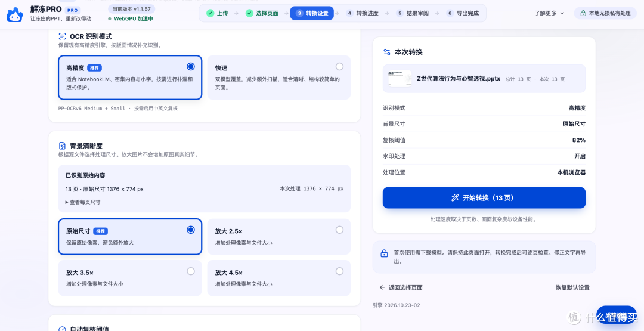The height and width of the screenshot is (331, 644).
Task: Select the 原始尺寸 background size radio
Action: click(x=191, y=230)
